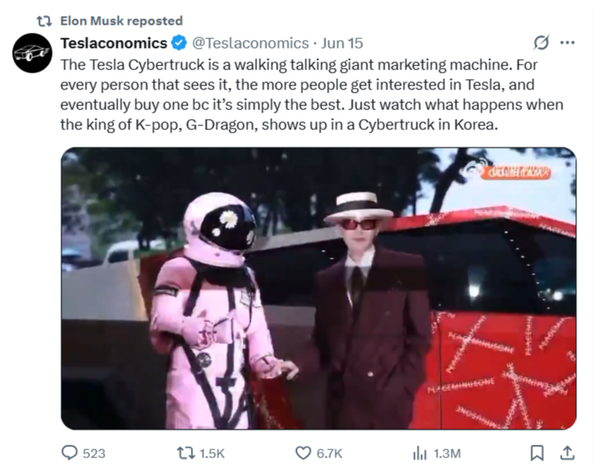This screenshot has width=600, height=471.
Task: Open the "Elon Musk reposted" link
Action: coord(122,20)
